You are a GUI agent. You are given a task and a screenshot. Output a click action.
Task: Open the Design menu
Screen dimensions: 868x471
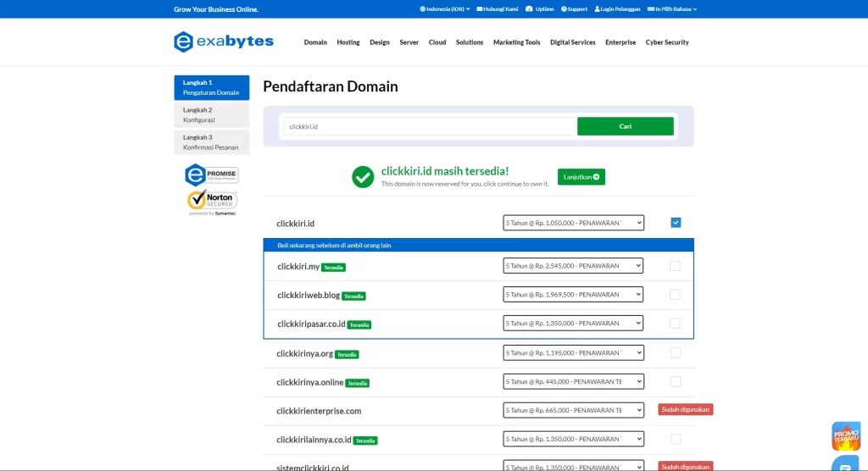(x=380, y=42)
